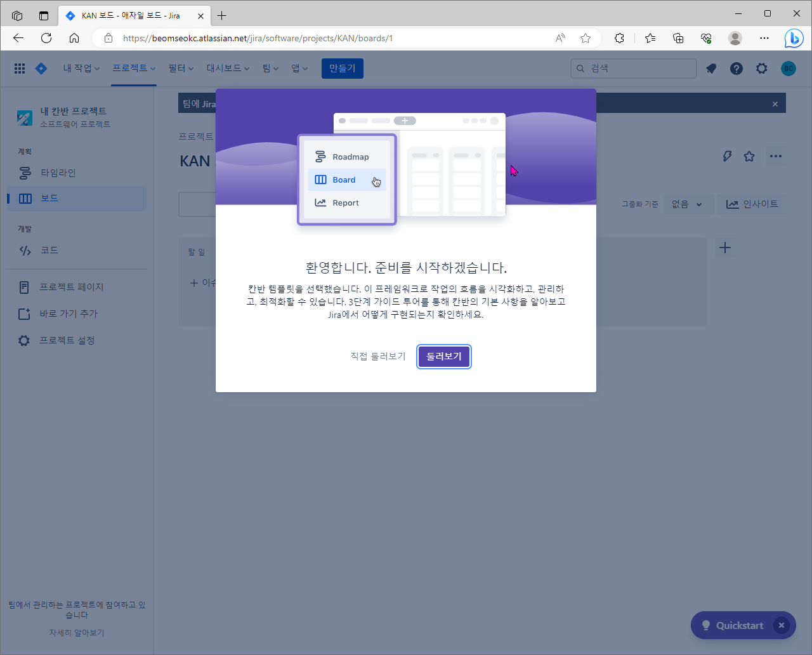Click the 내 칸반 프로젝트 project icon

coord(25,117)
